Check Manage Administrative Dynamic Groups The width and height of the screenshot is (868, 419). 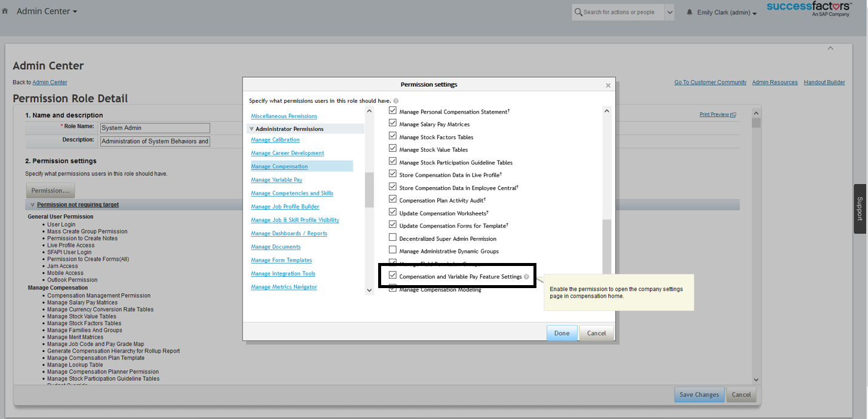click(x=392, y=250)
